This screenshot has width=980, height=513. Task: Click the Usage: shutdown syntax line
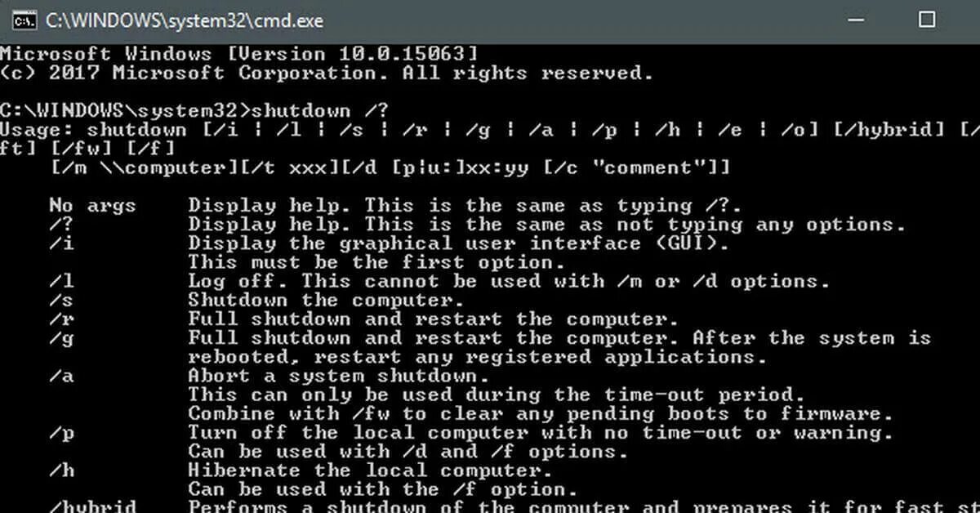pos(490,129)
